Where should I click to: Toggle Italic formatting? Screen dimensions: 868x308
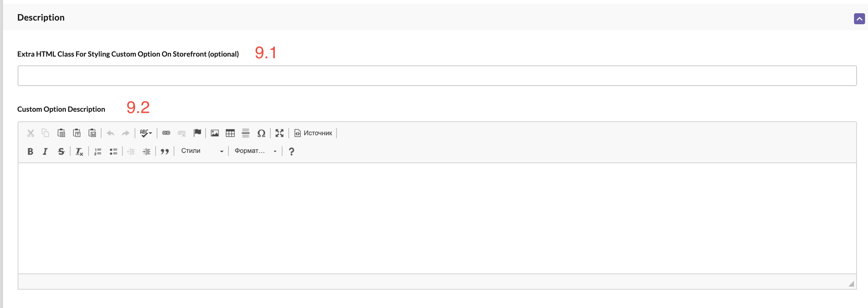click(45, 151)
